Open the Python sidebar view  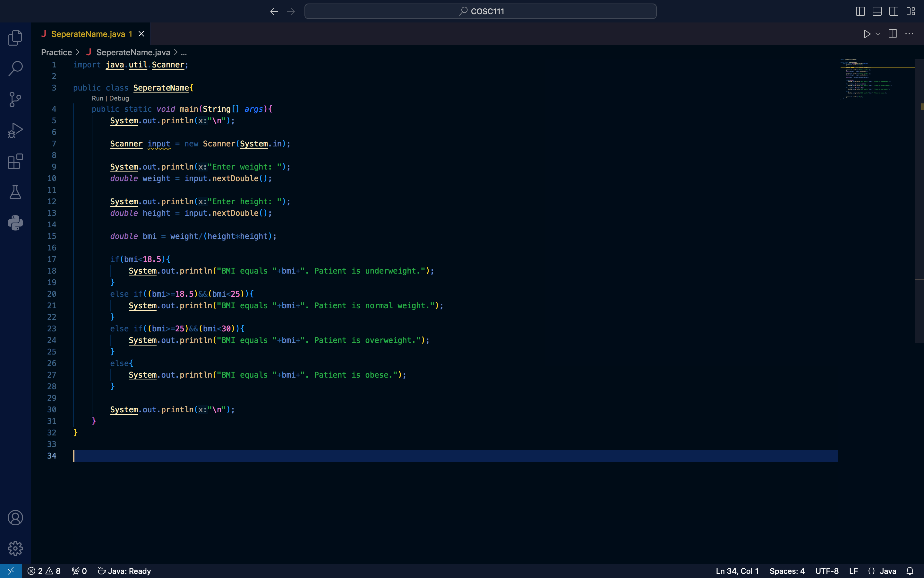click(x=15, y=223)
